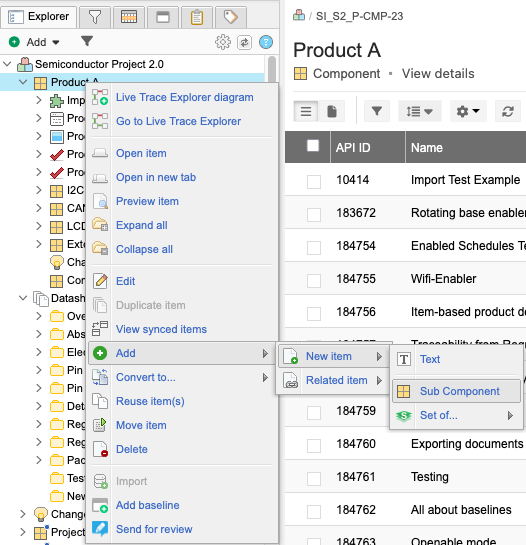Expand the I2C component node
Image resolution: width=526 pixels, height=545 pixels.
[x=39, y=190]
